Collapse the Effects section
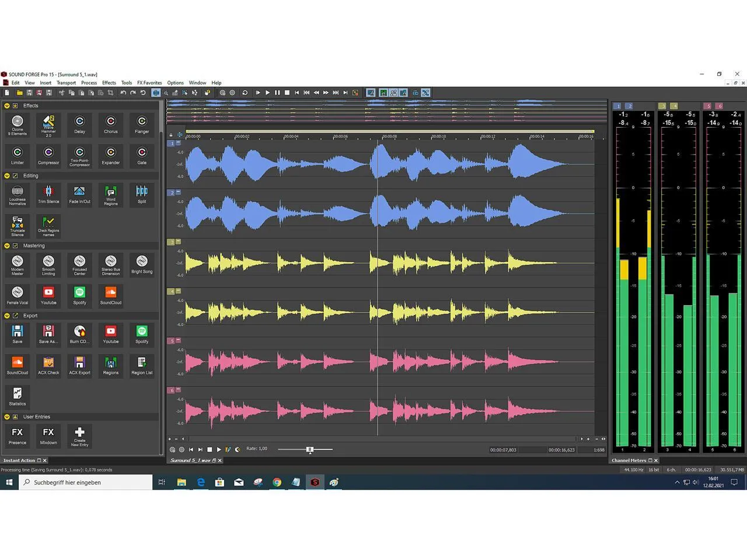The width and height of the screenshot is (747, 560). tap(6, 106)
